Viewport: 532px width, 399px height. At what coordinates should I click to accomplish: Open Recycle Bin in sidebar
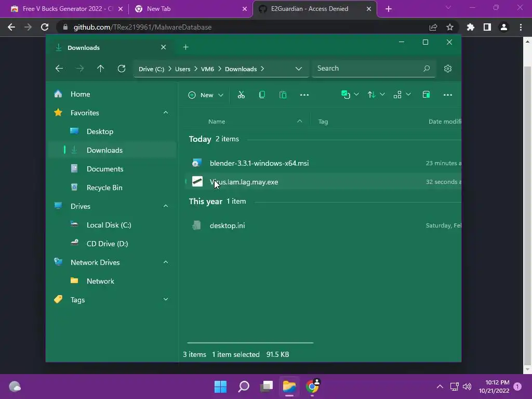[112, 187]
